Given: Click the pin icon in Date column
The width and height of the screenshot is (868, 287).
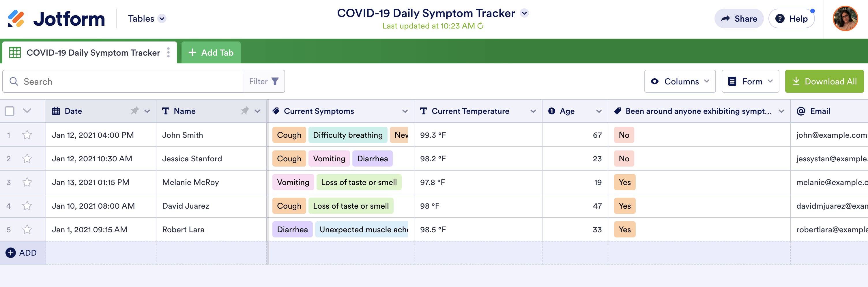Looking at the screenshot, I should [x=134, y=111].
